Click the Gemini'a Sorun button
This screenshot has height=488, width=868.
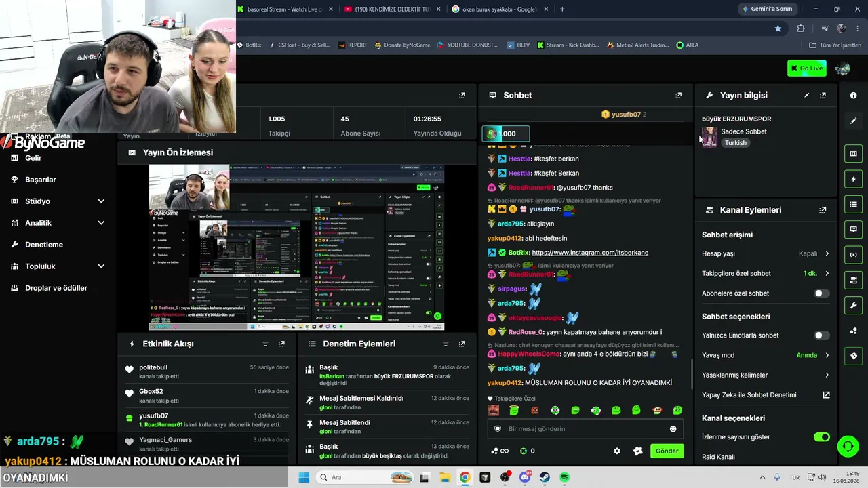tap(768, 9)
